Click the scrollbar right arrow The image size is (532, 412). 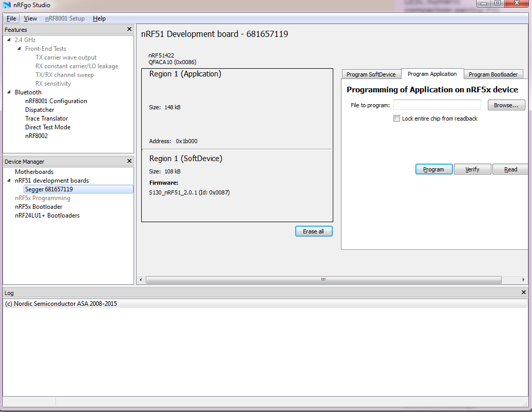(x=523, y=280)
